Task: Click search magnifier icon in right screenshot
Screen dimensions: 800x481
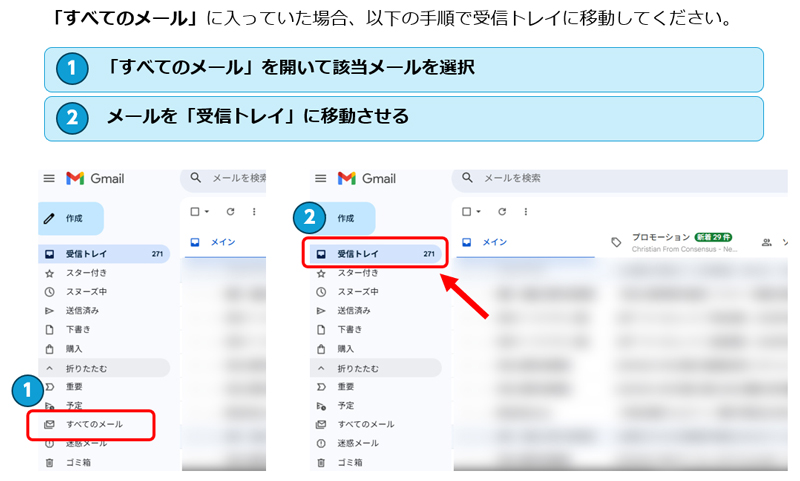Action: pos(467,178)
